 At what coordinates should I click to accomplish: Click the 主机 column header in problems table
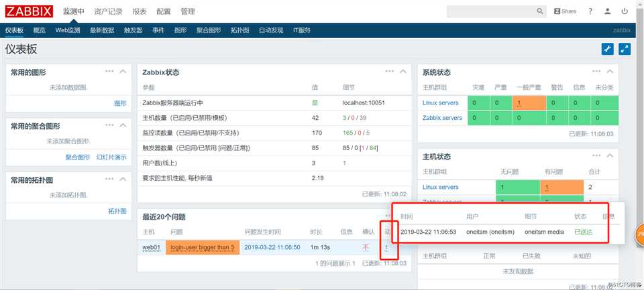click(149, 232)
